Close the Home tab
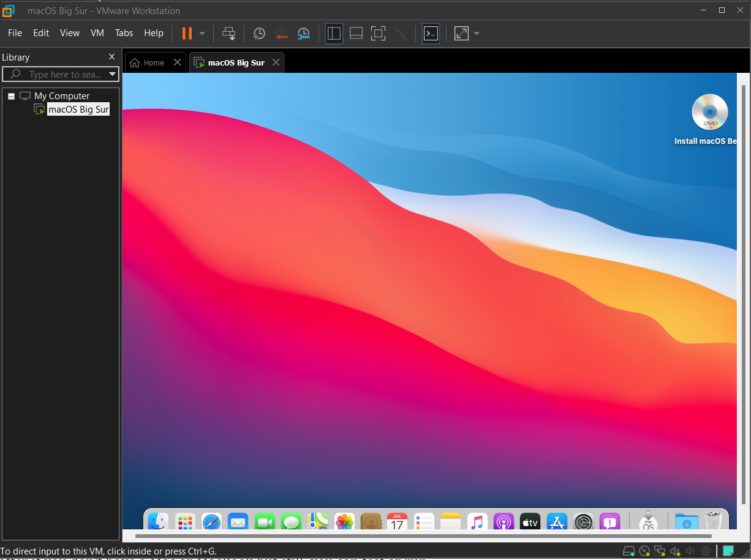The height and width of the screenshot is (560, 751). click(177, 62)
